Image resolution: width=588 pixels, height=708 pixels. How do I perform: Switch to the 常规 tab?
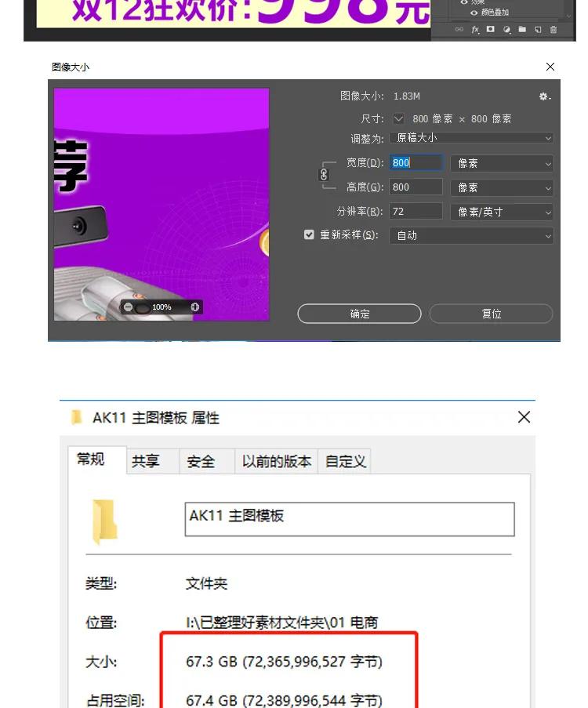pyautogui.click(x=97, y=459)
